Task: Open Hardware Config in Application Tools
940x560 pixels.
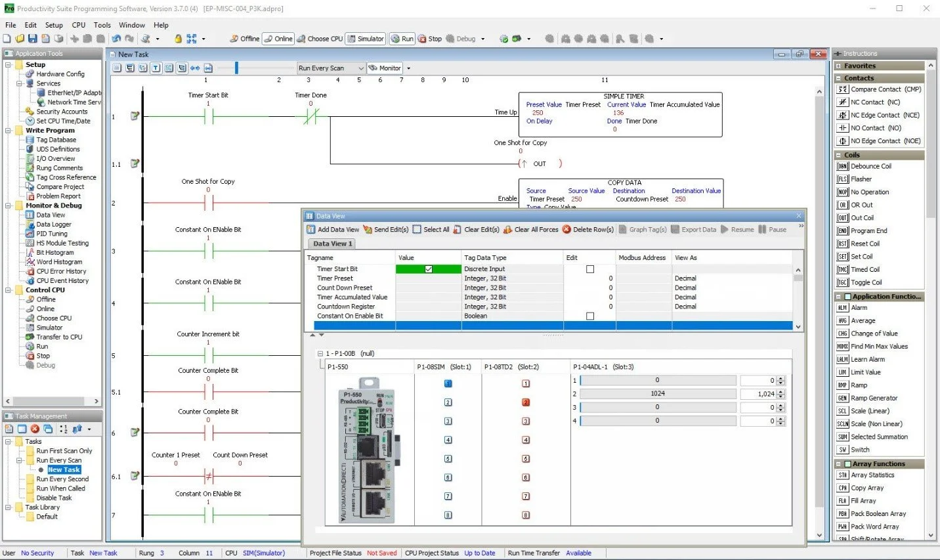Action: click(x=55, y=74)
